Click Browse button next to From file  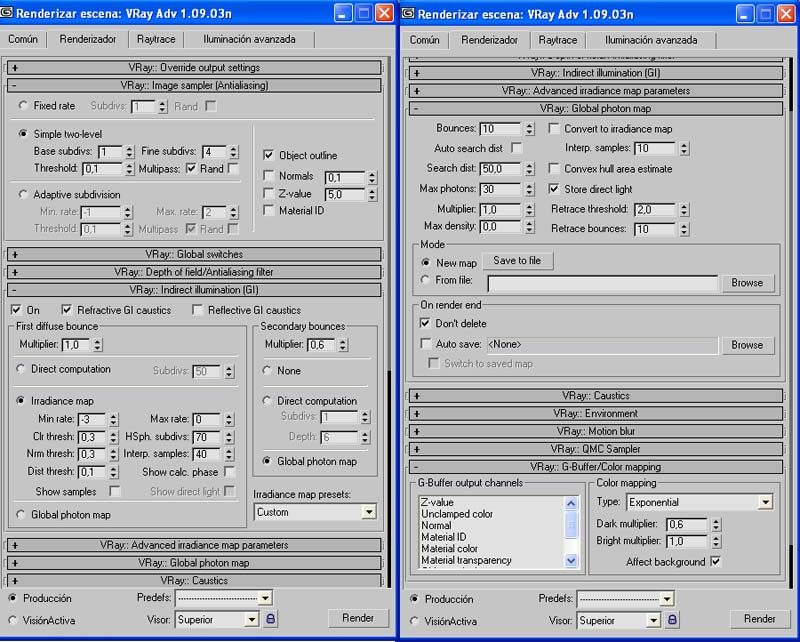tap(747, 283)
